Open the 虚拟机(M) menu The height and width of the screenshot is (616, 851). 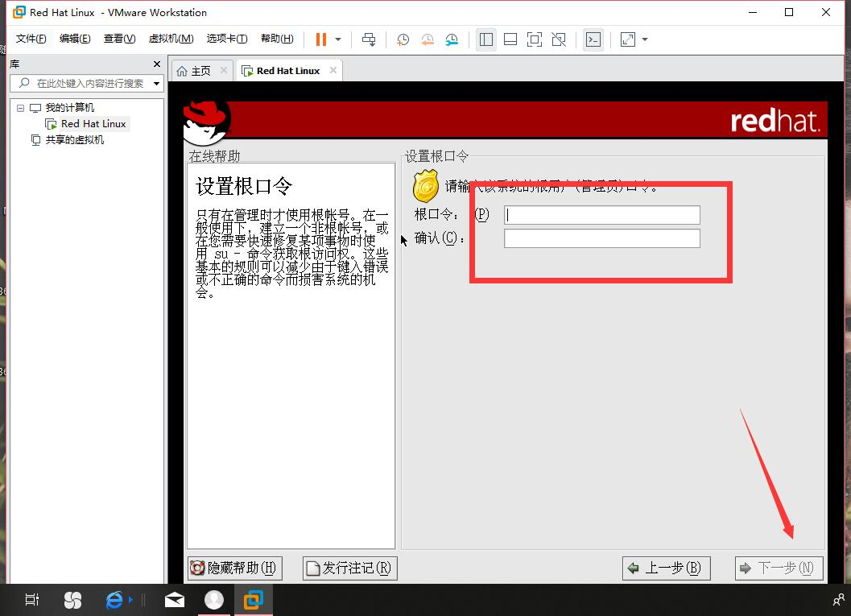pos(171,39)
